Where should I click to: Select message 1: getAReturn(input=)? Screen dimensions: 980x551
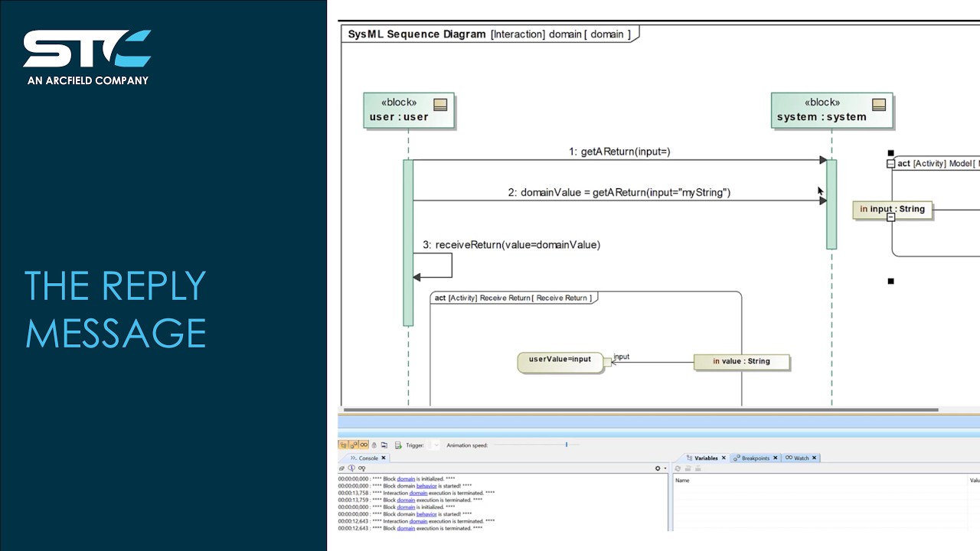click(619, 152)
